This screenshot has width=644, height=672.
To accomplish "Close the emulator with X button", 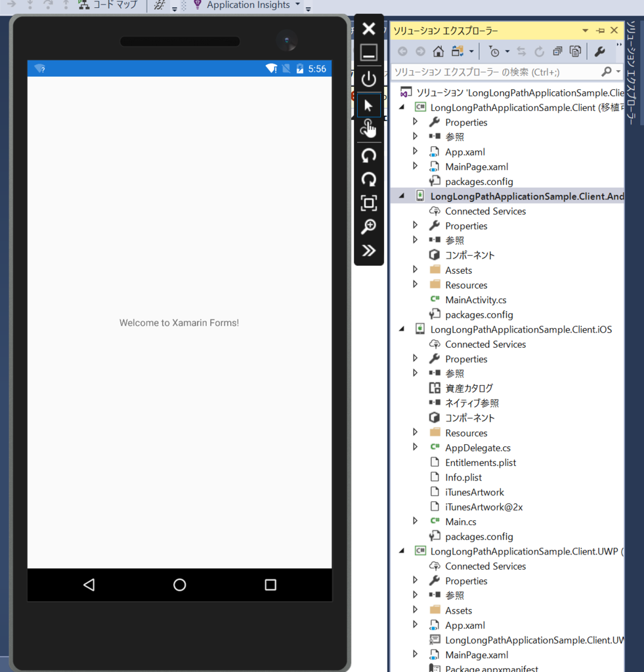I will click(x=369, y=29).
